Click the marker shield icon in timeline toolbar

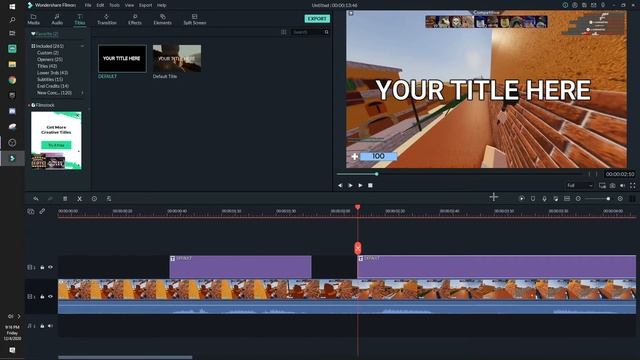point(533,198)
